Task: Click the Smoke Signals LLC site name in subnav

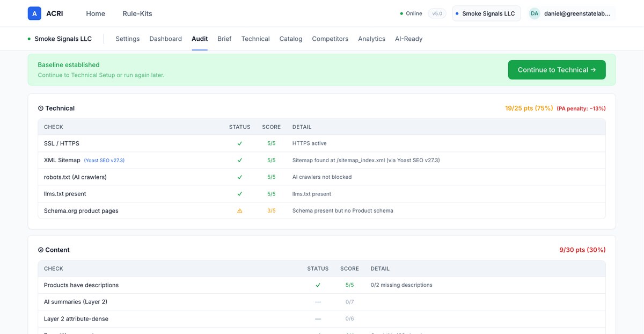Action: [x=63, y=39]
